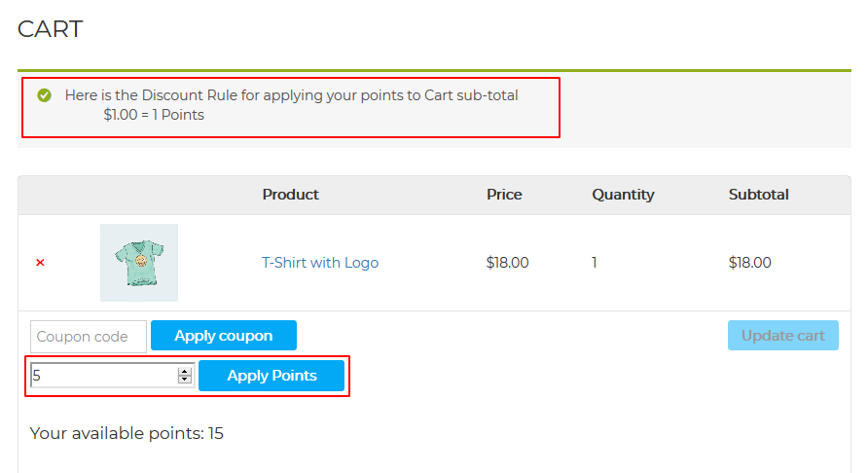868x473 pixels.
Task: Open the T-Shirt with Logo product link
Action: (x=320, y=263)
